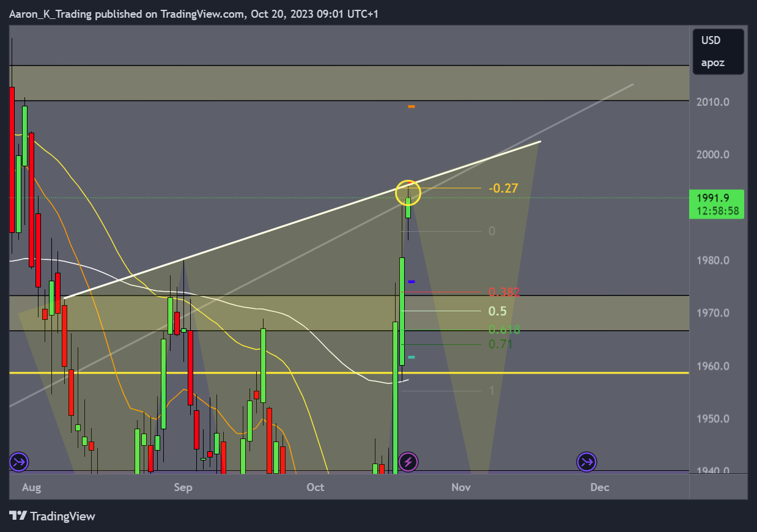Click the 0.382 Fibonacci level label

coord(504,292)
